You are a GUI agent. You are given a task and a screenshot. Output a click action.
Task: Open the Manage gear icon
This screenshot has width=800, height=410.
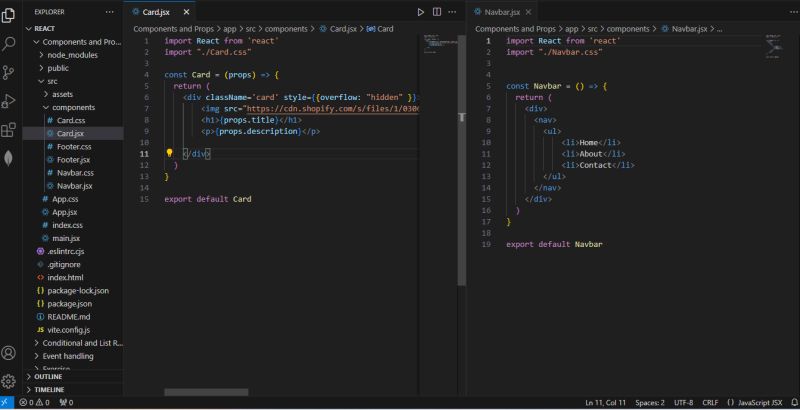click(9, 381)
